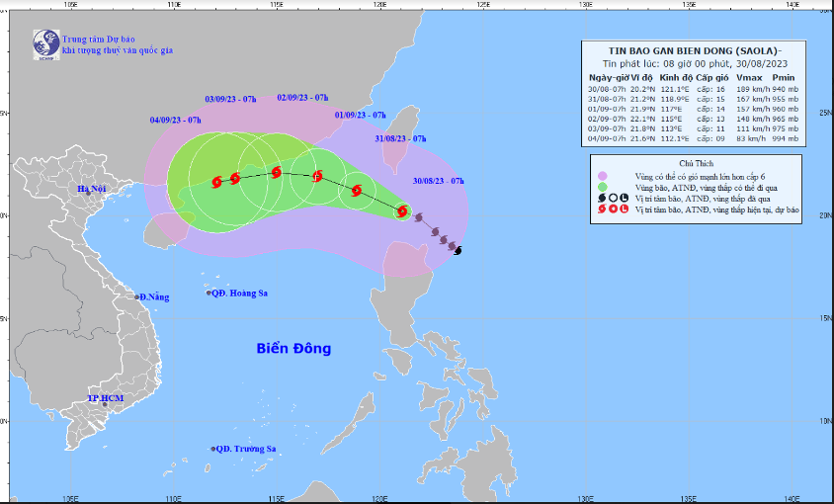Select the forecast storm icon for 31/08/23
Screen dimensions: 834x504
pyautogui.click(x=357, y=191)
